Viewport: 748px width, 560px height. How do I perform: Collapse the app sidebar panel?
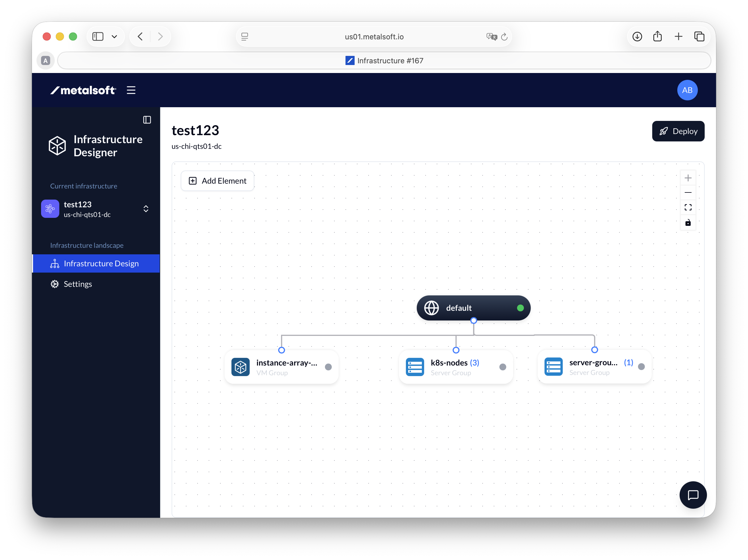coord(147,120)
